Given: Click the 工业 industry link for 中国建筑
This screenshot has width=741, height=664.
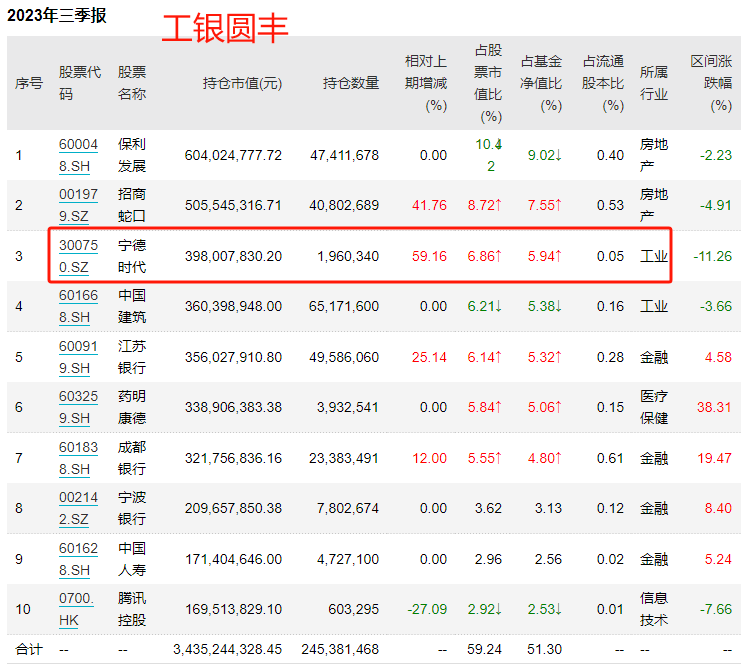Looking at the screenshot, I should pyautogui.click(x=654, y=306).
